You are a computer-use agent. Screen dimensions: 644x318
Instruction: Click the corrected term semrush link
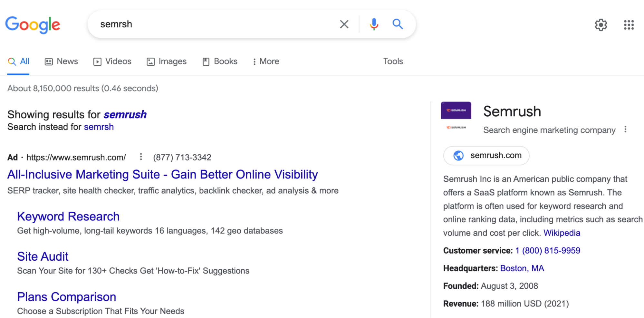(125, 115)
